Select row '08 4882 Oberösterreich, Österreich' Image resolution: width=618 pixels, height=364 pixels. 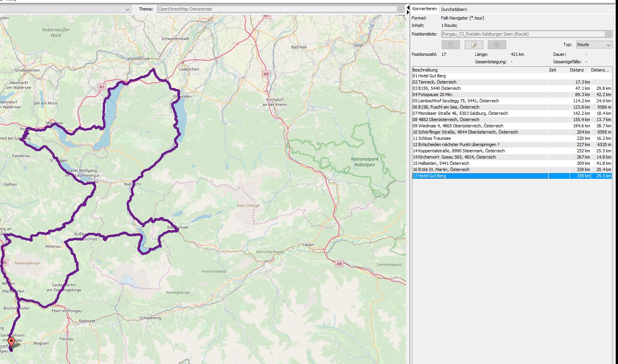click(x=512, y=120)
